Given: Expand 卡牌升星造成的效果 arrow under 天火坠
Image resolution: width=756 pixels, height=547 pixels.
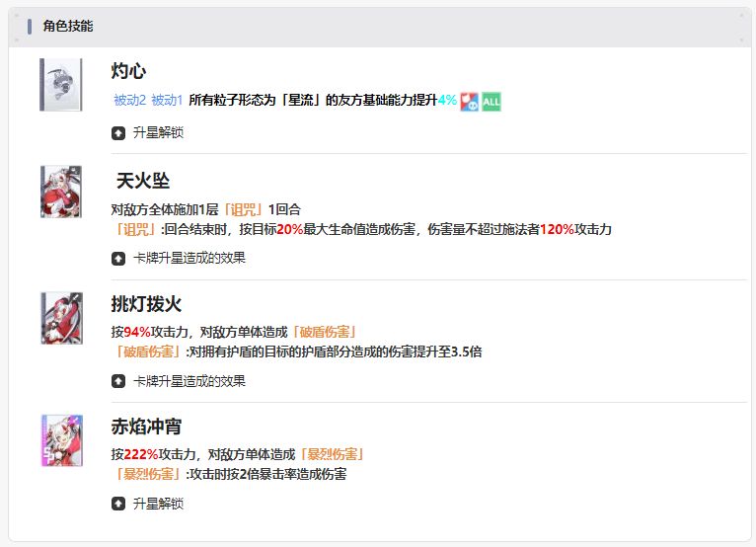Looking at the screenshot, I should (x=118, y=259).
